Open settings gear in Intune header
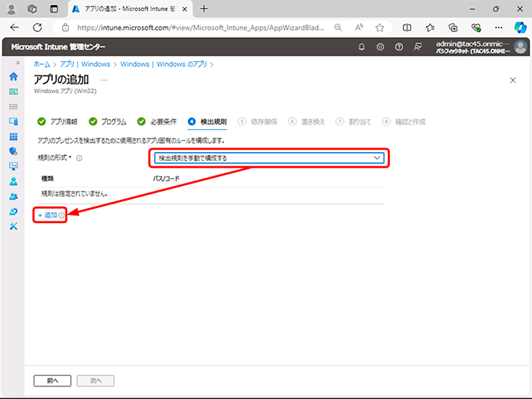 tap(381, 47)
